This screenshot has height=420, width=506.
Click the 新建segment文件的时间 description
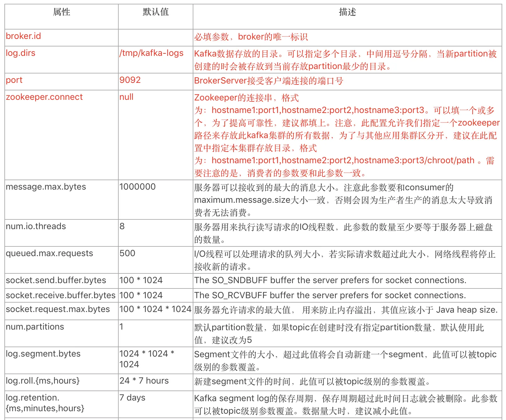coord(312,381)
